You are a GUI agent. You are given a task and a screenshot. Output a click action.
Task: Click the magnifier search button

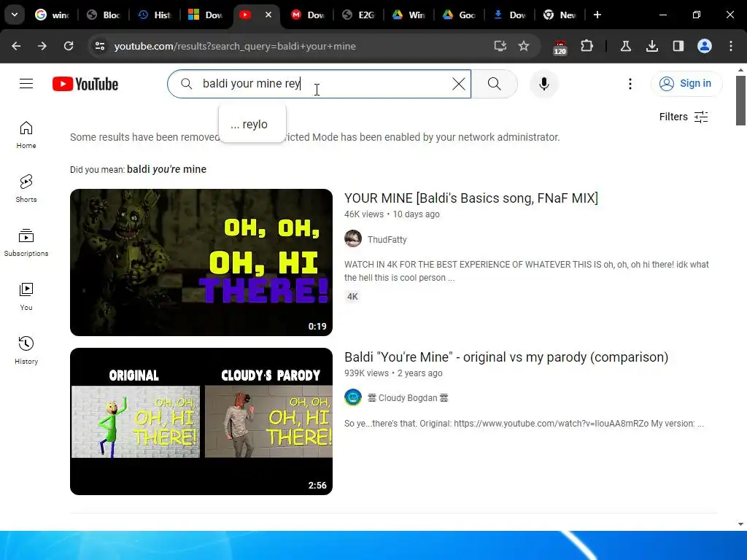(494, 84)
